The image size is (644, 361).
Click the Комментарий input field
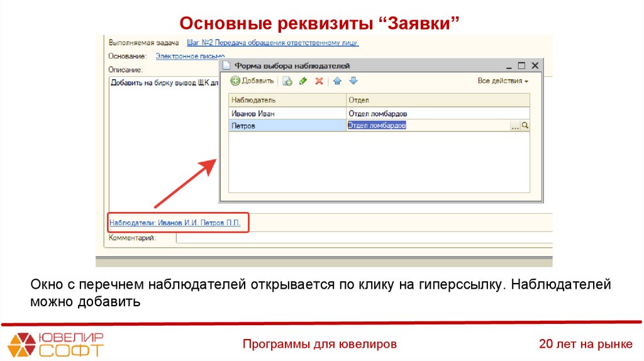364,238
